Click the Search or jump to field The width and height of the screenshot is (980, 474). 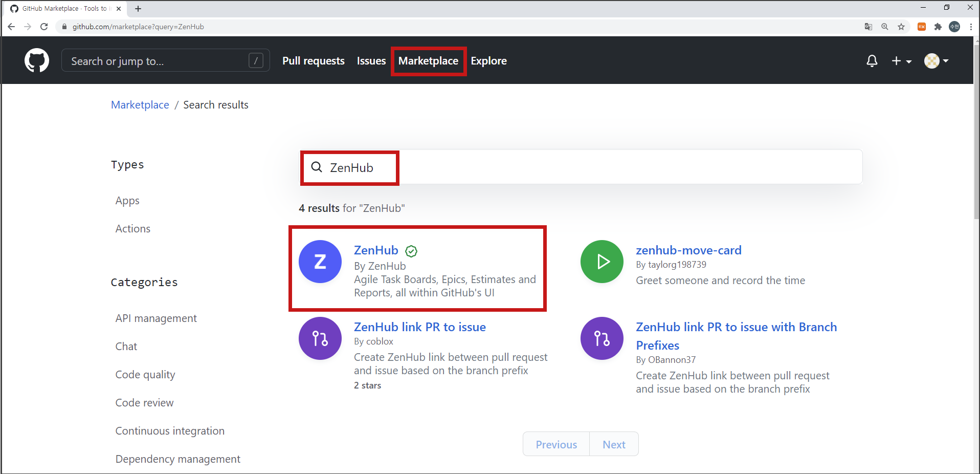click(165, 60)
